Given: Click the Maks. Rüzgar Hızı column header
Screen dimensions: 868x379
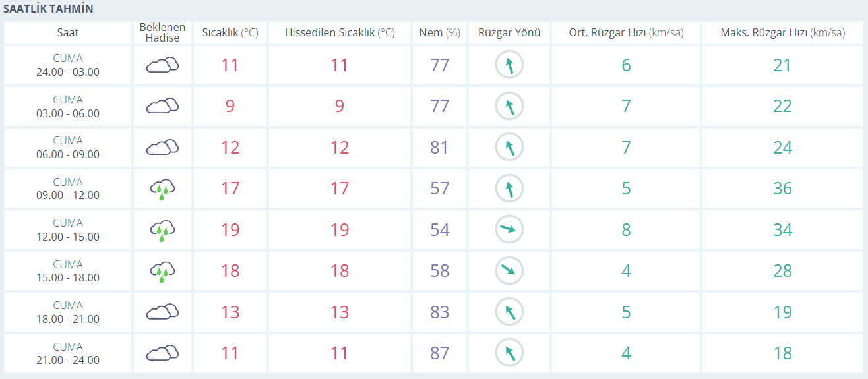Looking at the screenshot, I should (x=782, y=32).
